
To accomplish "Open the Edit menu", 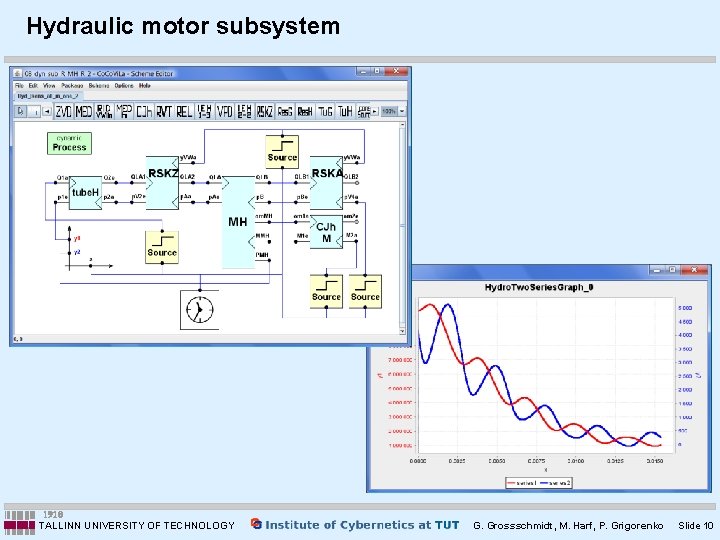I will click(33, 86).
